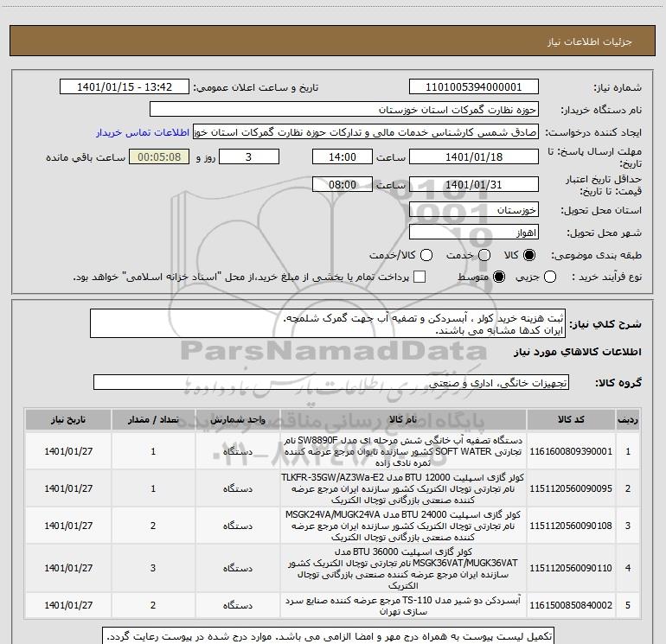Click product code 1151120560090095

click(x=571, y=488)
